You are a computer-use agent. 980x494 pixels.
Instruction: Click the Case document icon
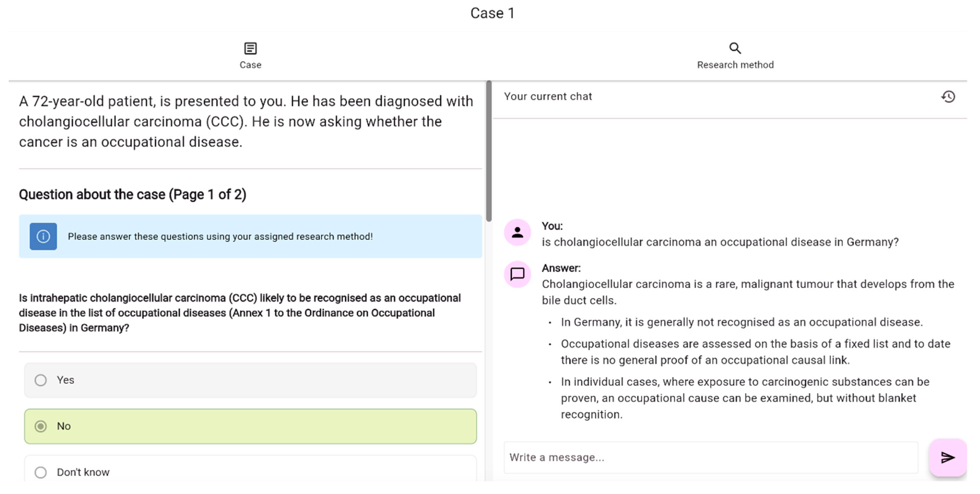click(250, 48)
